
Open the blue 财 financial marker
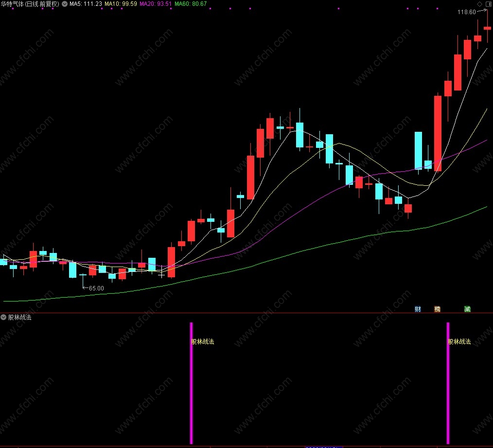click(418, 309)
